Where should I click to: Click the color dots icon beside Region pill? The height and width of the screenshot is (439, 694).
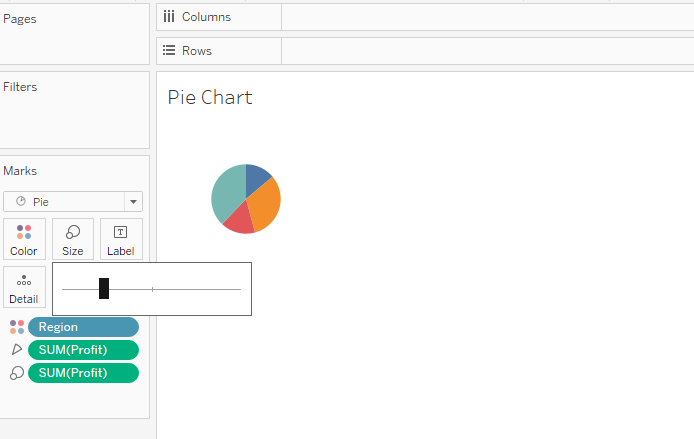point(16,327)
